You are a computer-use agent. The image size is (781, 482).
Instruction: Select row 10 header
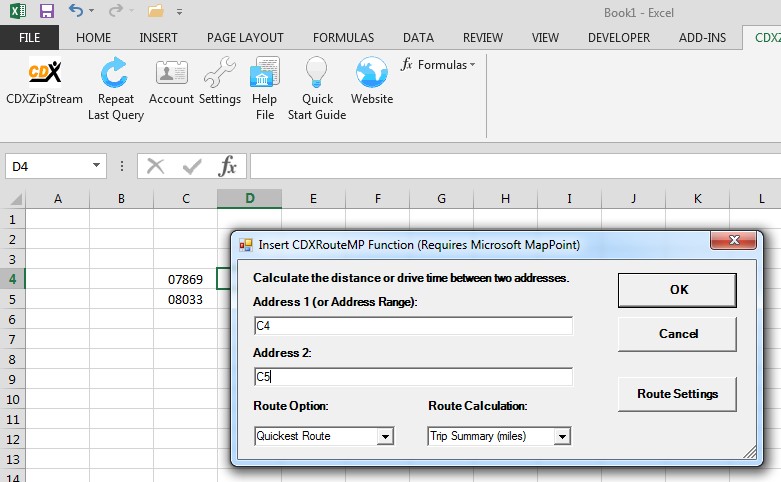pos(12,399)
